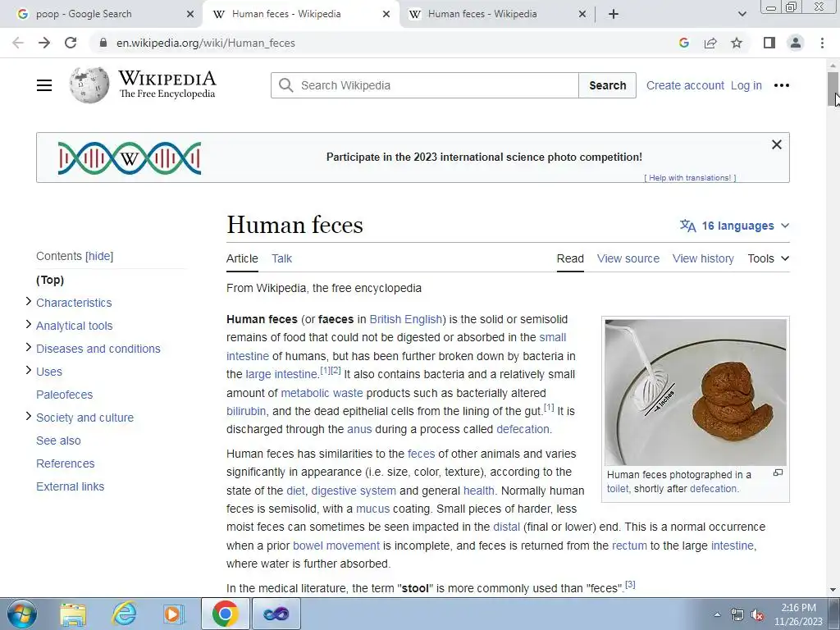Close the poop - Google Search tab
The height and width of the screenshot is (630, 840).
point(190,14)
